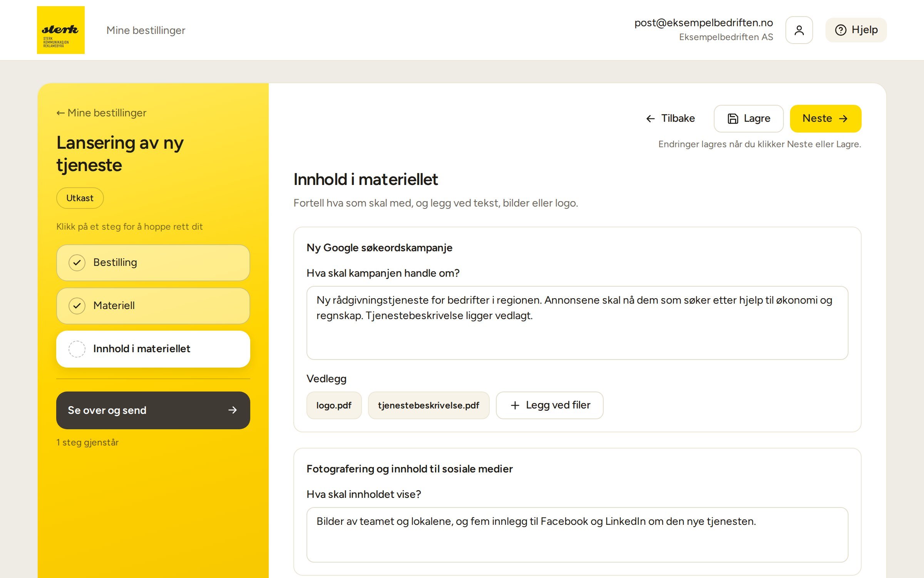Click the dashed circle for Innhold i materiellet
Screen dimensions: 924x578
click(x=77, y=349)
